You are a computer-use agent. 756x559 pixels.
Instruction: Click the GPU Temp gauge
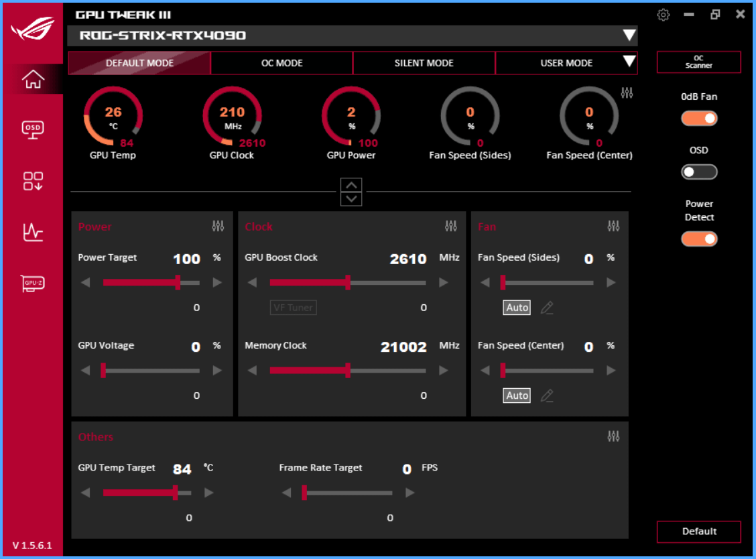[113, 116]
